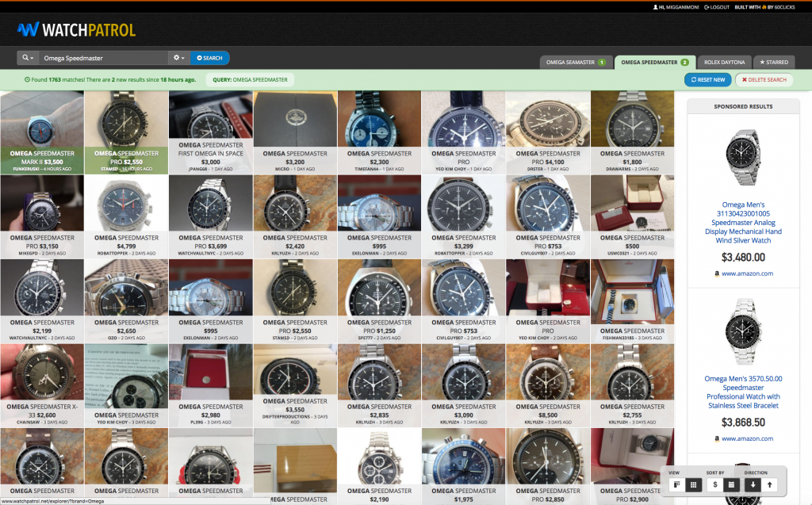Log out using the Logout link
This screenshot has width=812, height=505.
point(717,7)
